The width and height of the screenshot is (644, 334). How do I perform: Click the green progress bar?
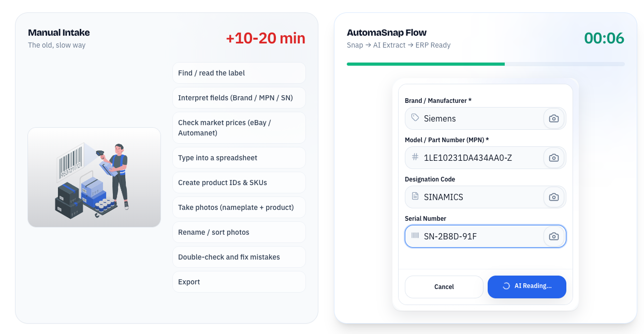pyautogui.click(x=426, y=64)
